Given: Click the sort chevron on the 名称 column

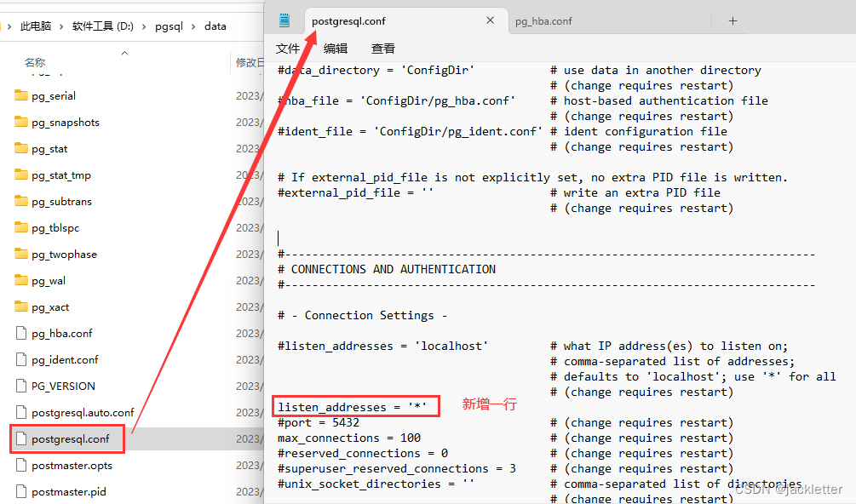Looking at the screenshot, I should (x=124, y=52).
